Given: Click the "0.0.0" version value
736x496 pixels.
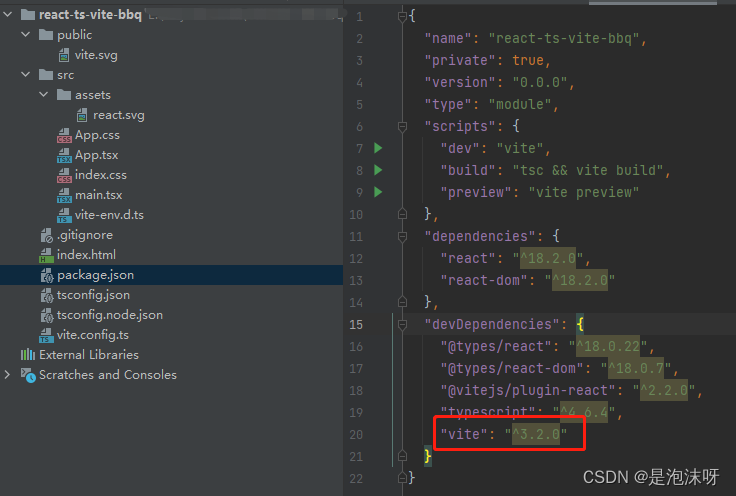Looking at the screenshot, I should (x=540, y=83).
